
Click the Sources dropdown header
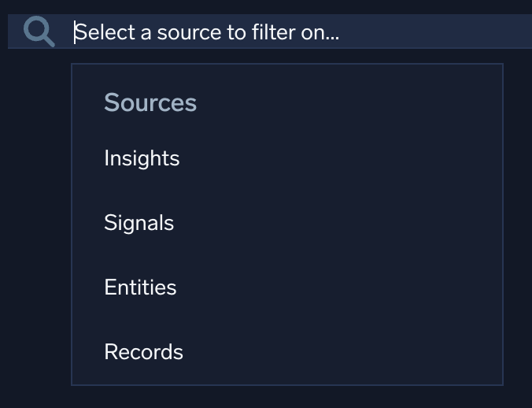tap(150, 102)
